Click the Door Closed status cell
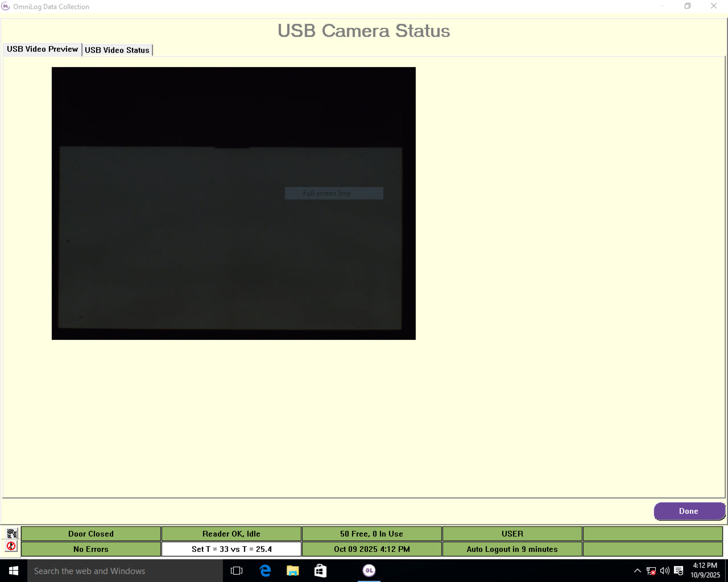Image resolution: width=728 pixels, height=582 pixels. pyautogui.click(x=91, y=534)
